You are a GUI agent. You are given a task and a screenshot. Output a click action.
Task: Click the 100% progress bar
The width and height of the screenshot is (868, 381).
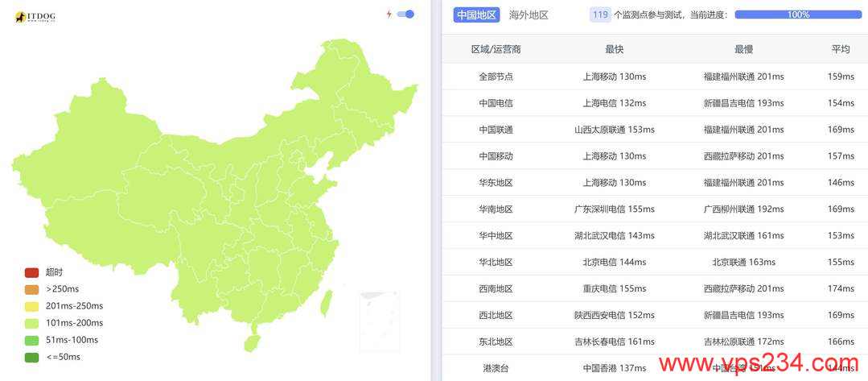click(x=798, y=15)
